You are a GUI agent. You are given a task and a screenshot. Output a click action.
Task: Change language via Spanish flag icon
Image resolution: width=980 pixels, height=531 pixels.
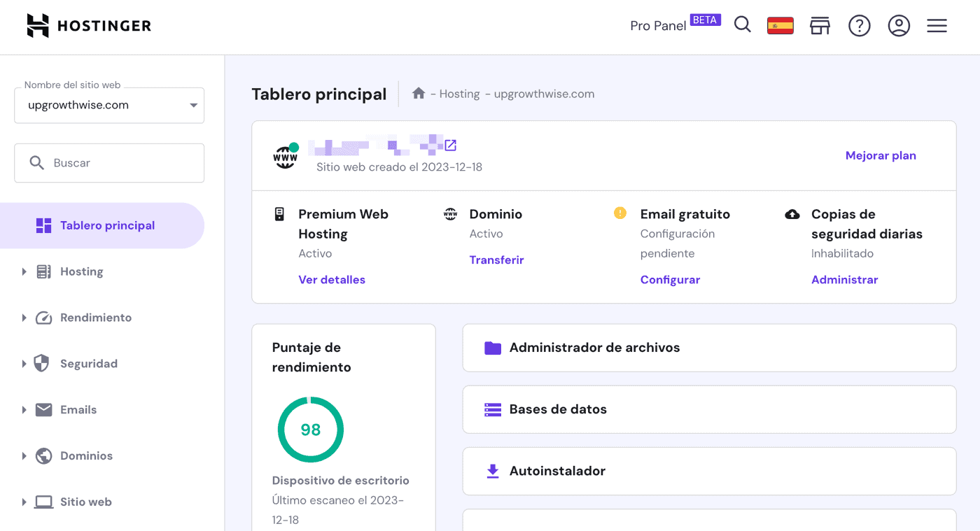pyautogui.click(x=780, y=26)
